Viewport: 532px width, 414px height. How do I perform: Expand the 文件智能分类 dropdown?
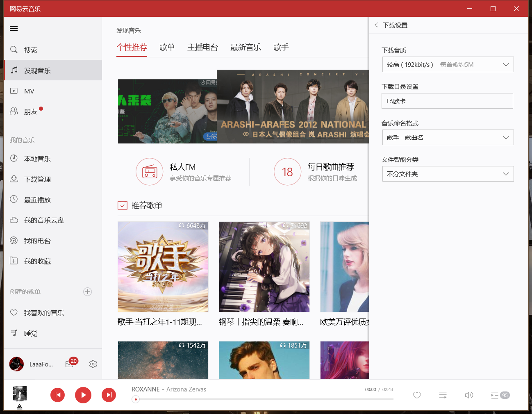448,174
